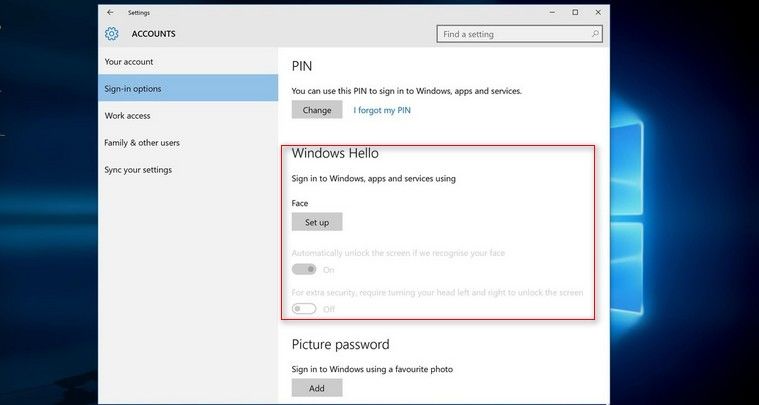Click Add button for Picture password
This screenshot has height=405, width=759.
pyautogui.click(x=317, y=388)
